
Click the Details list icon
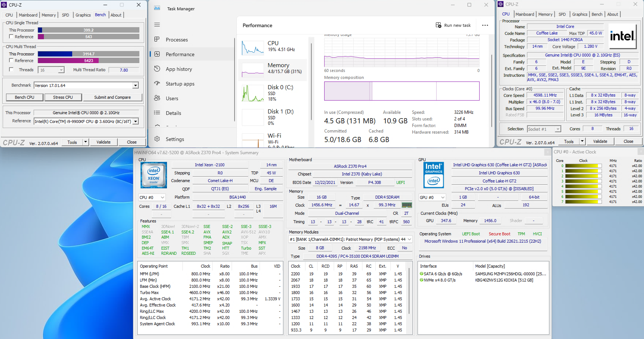pyautogui.click(x=157, y=113)
